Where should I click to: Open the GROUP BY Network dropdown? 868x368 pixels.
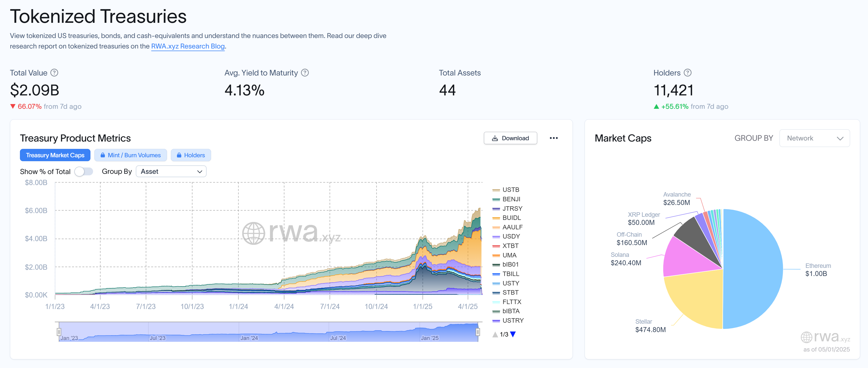coord(815,138)
